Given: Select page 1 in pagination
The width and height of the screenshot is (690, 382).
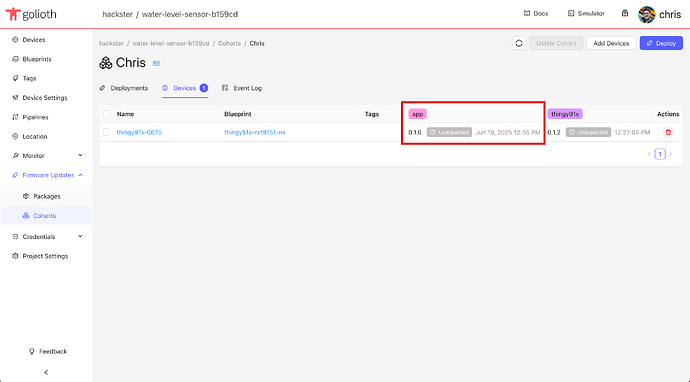Looking at the screenshot, I should coord(660,154).
